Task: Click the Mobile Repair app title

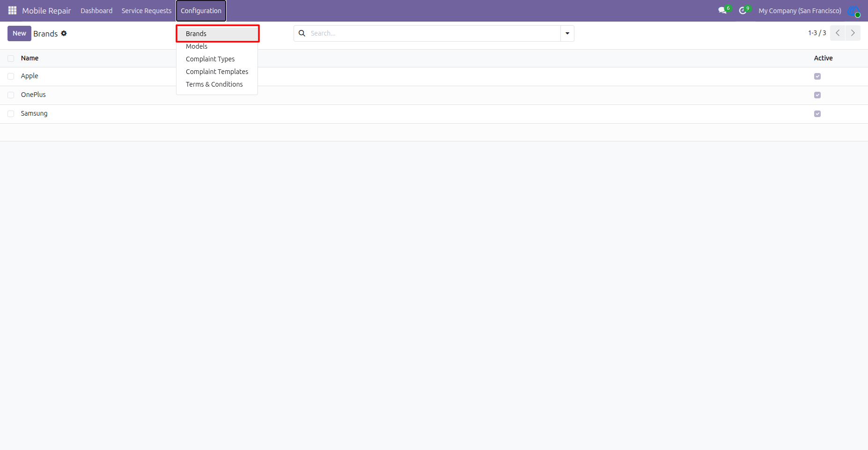Action: 46,11
